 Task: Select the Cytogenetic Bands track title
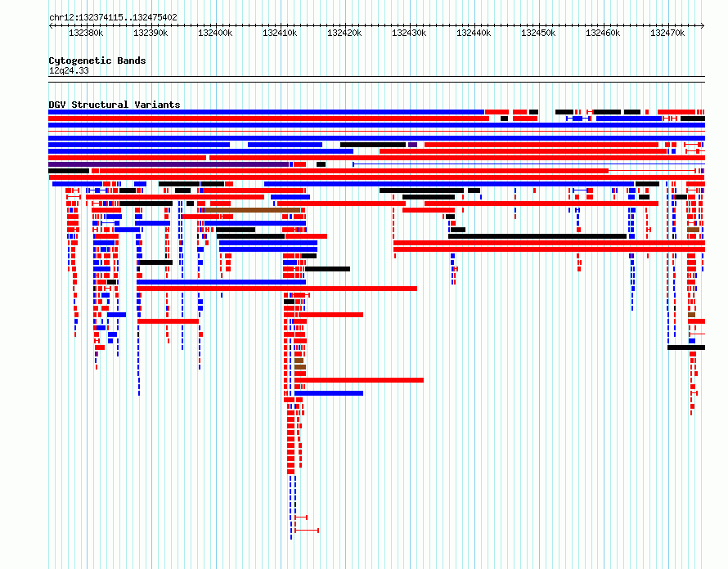(97, 60)
